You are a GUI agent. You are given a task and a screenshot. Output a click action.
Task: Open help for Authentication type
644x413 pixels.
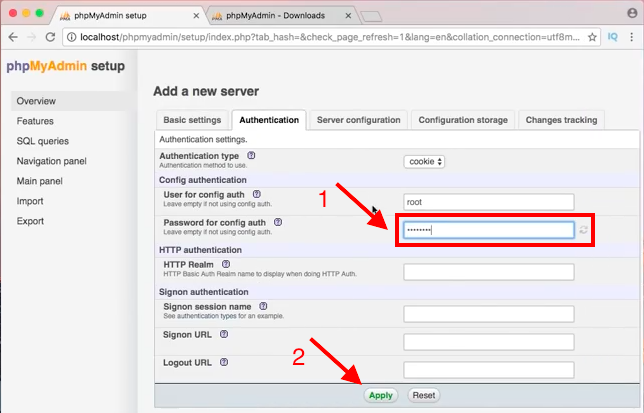pos(251,156)
